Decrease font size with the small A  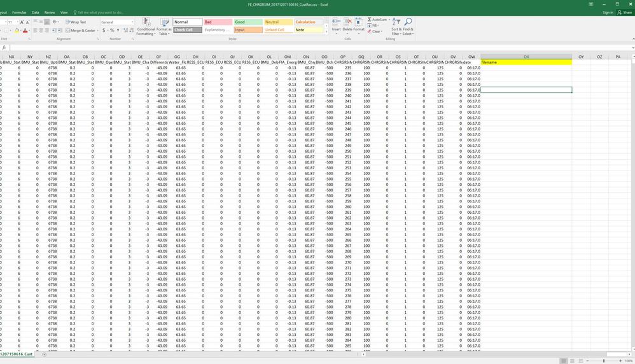[x=27, y=22]
